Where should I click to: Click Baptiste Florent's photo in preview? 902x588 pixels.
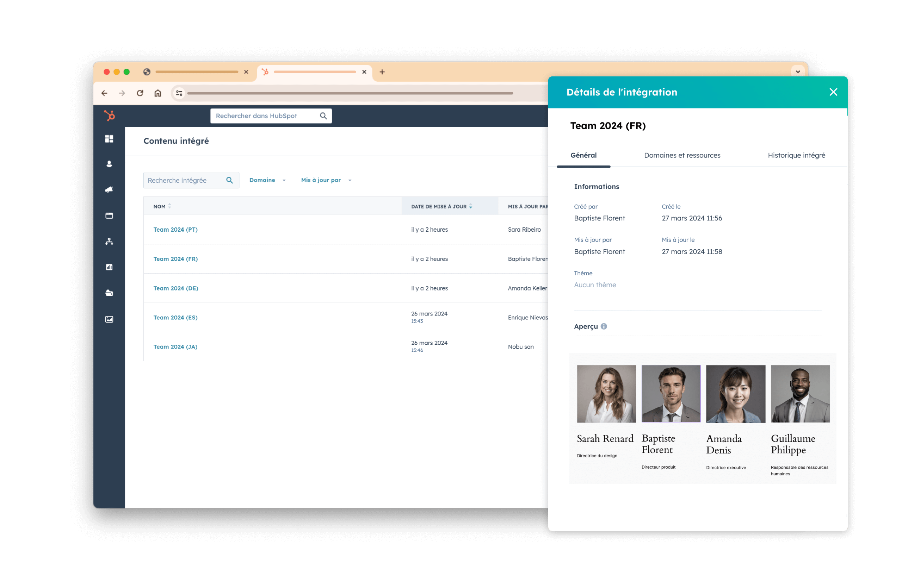tap(671, 394)
